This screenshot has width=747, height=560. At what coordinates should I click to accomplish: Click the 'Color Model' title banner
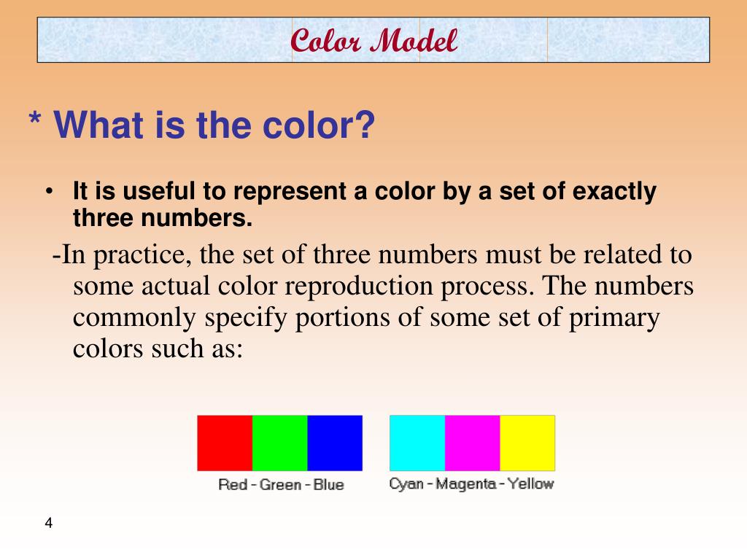pos(373,40)
